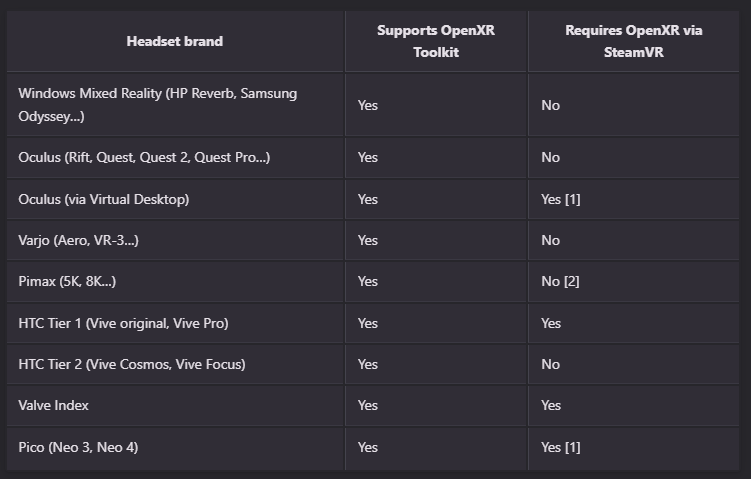Screen dimensions: 751x479
Task: Click the "Supports OpenXR Toolkit" column header
Action: pos(436,41)
